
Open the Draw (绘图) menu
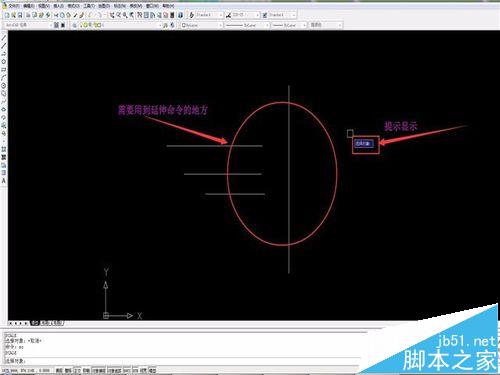[x=104, y=6]
